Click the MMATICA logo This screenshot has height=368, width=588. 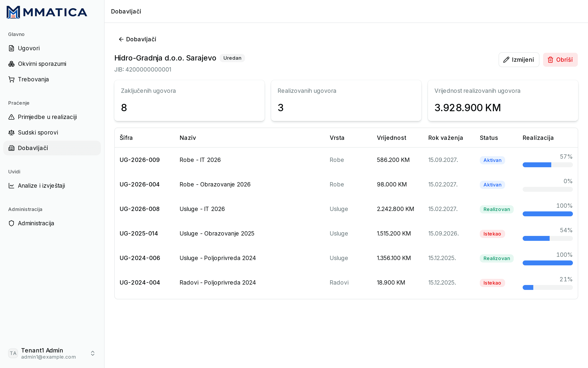pyautogui.click(x=47, y=12)
